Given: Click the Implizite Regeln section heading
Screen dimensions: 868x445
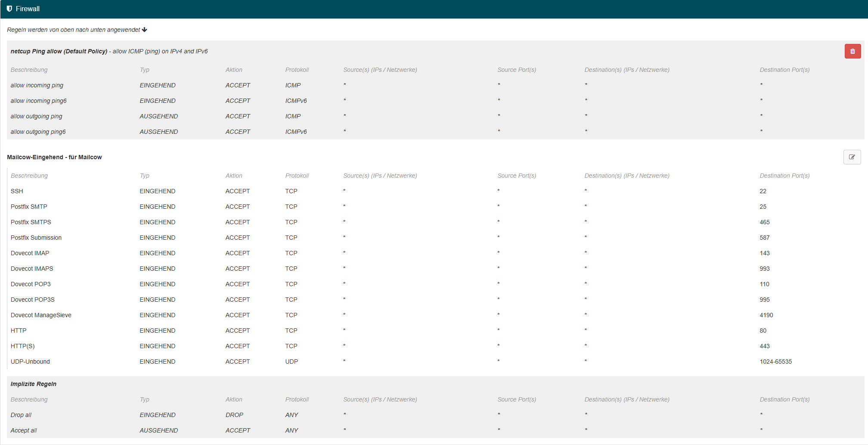Looking at the screenshot, I should click(x=34, y=384).
